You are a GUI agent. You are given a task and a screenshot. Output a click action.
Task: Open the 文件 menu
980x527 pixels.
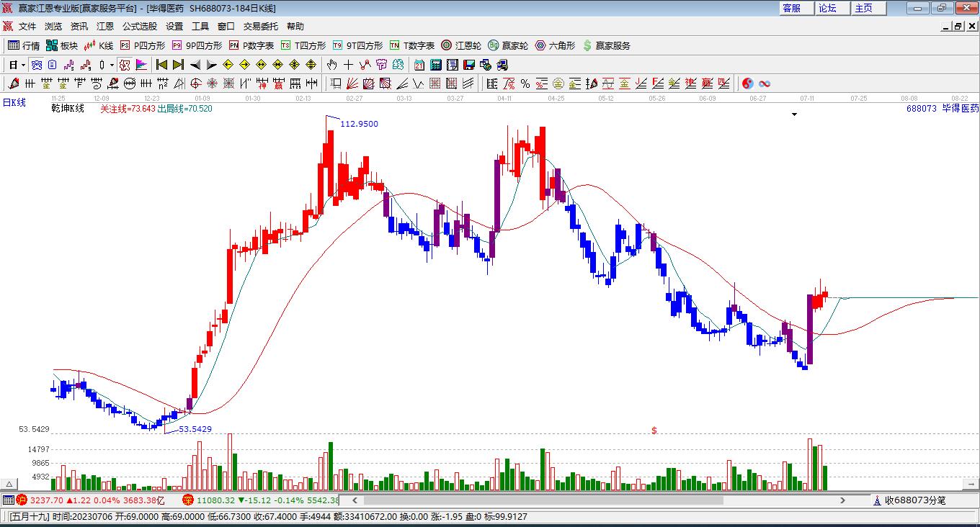[x=27, y=27]
